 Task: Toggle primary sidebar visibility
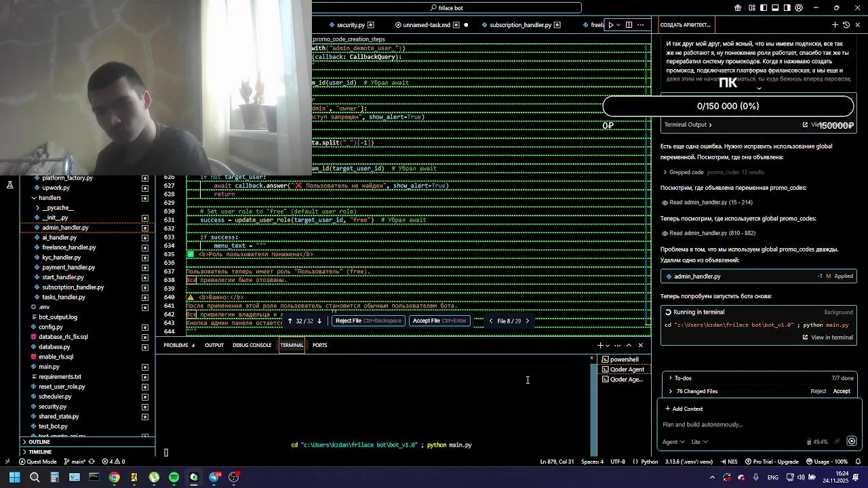click(764, 8)
